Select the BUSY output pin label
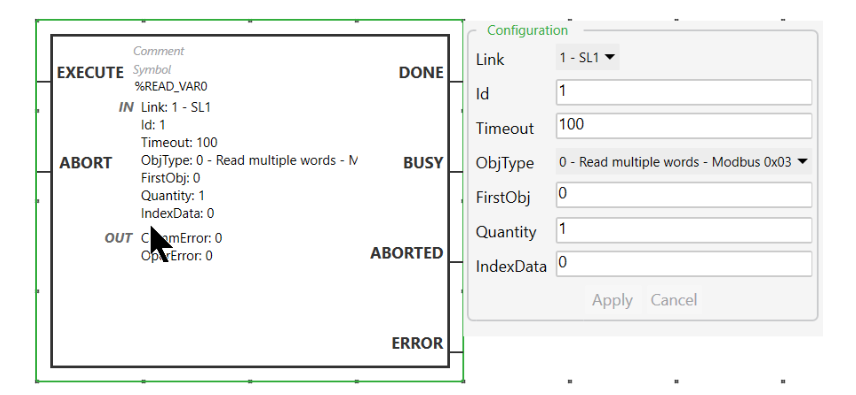 [423, 163]
